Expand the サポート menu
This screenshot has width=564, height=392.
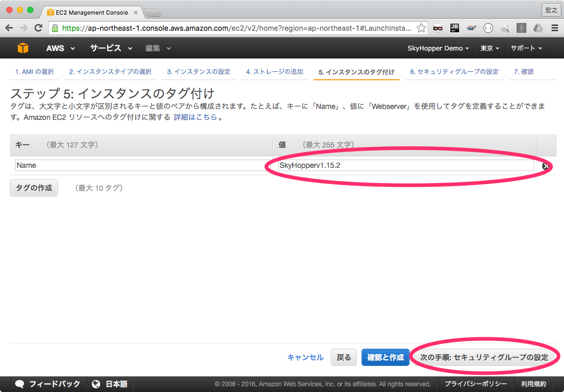coord(526,48)
